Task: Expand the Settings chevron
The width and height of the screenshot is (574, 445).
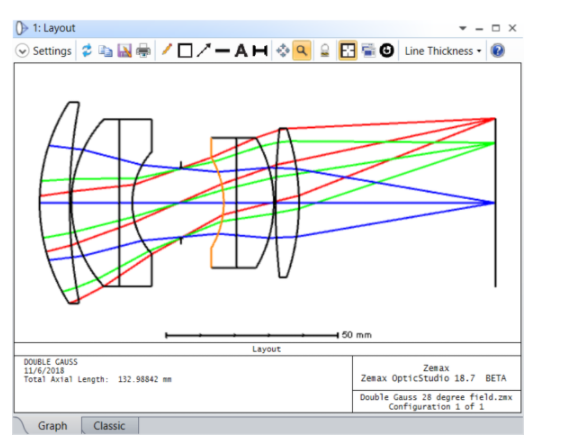Action: point(22,51)
